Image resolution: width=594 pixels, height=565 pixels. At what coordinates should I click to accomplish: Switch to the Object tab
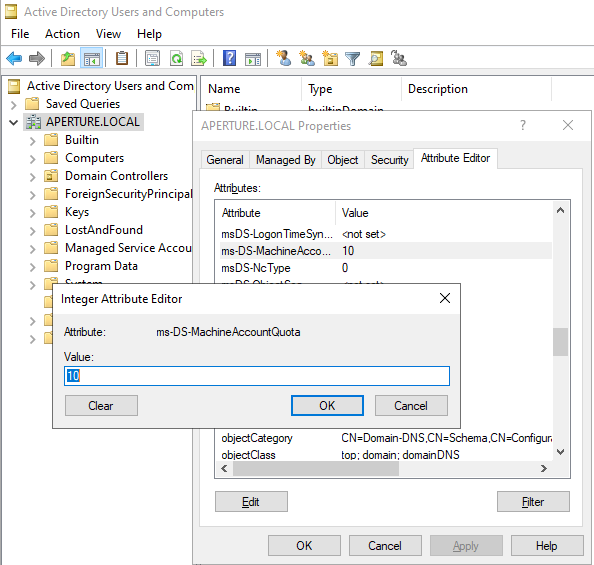[343, 160]
